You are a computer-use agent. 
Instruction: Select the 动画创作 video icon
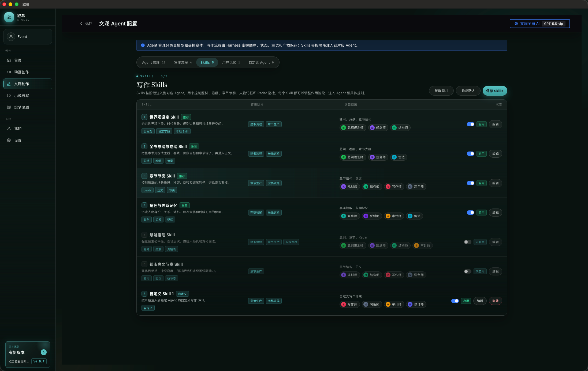[9, 72]
